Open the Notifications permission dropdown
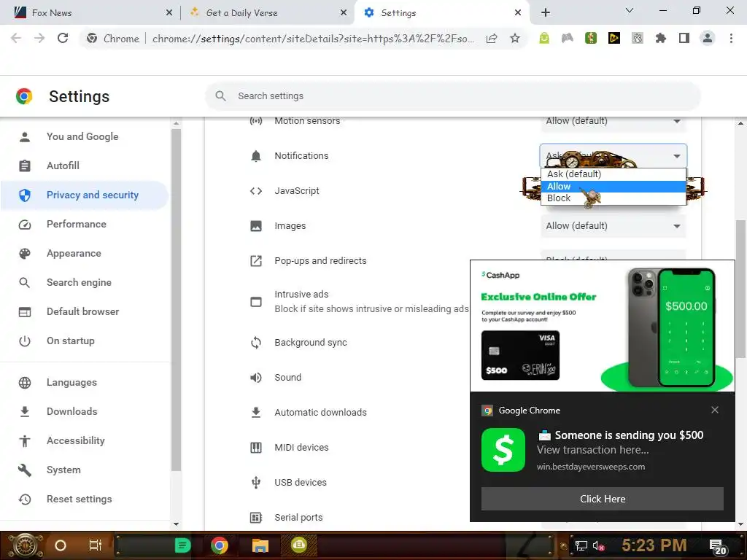747x560 pixels. 613,156
